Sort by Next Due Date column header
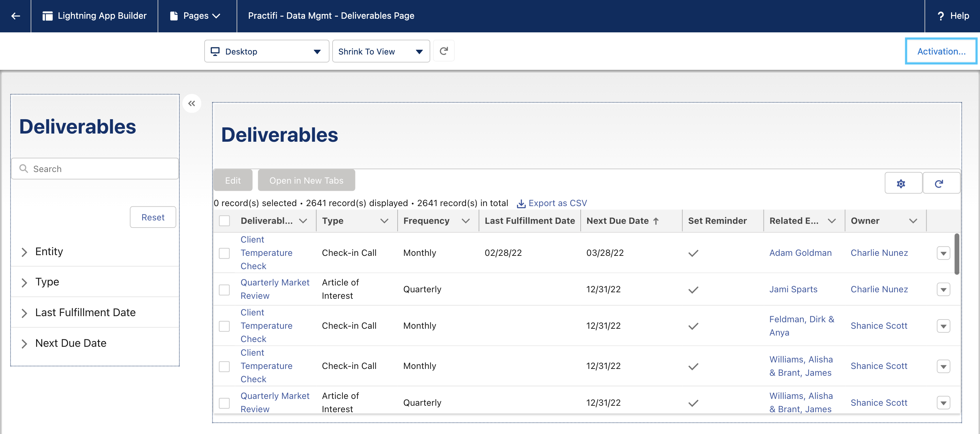The image size is (980, 434). click(617, 221)
